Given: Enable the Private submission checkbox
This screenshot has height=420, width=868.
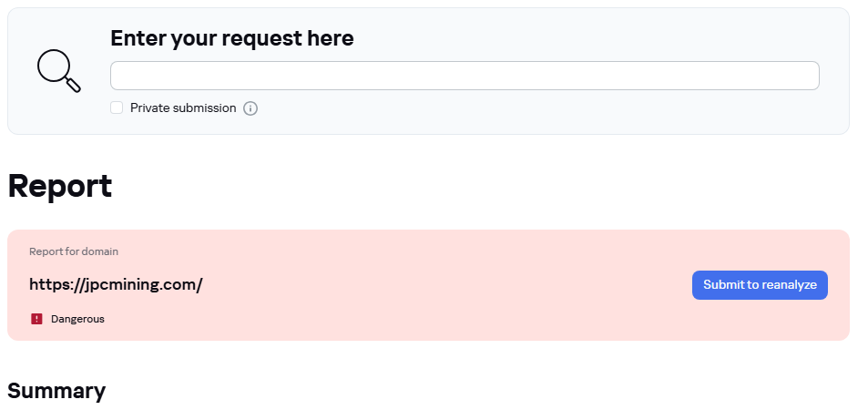Looking at the screenshot, I should pyautogui.click(x=117, y=108).
